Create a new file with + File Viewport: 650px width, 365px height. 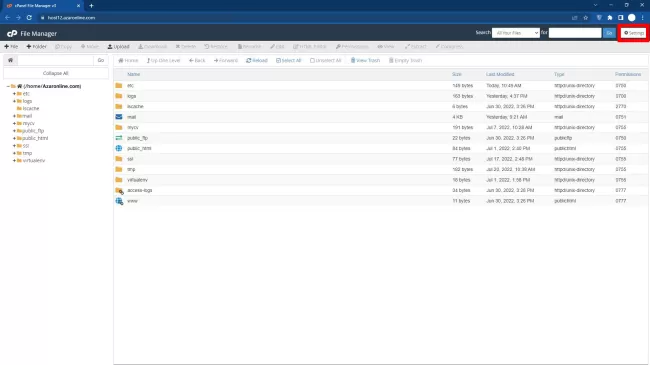11,46
